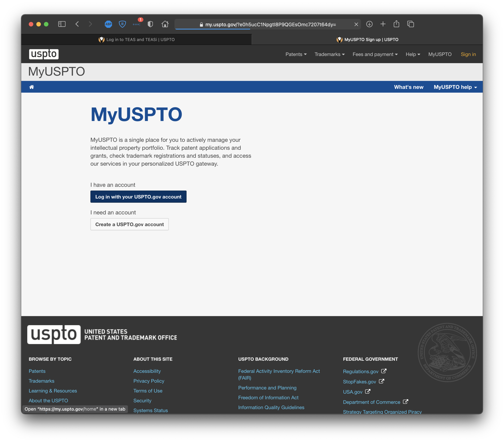Screen dimensions: 504x442
Task: Open the Department of Commerce link
Action: (371, 402)
